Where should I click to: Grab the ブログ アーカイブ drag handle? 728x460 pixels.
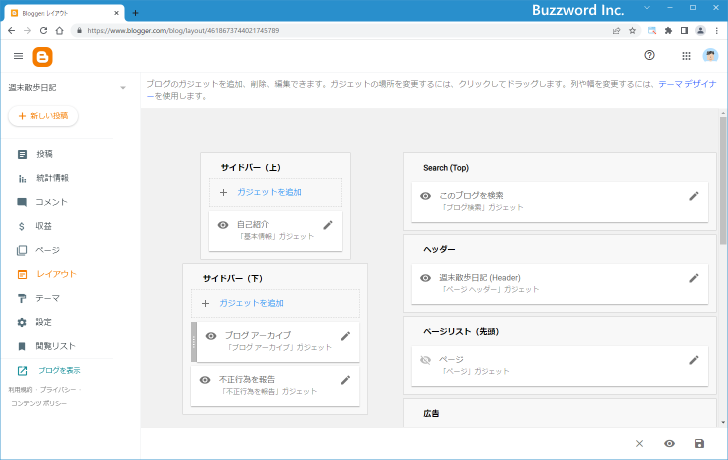click(x=194, y=342)
